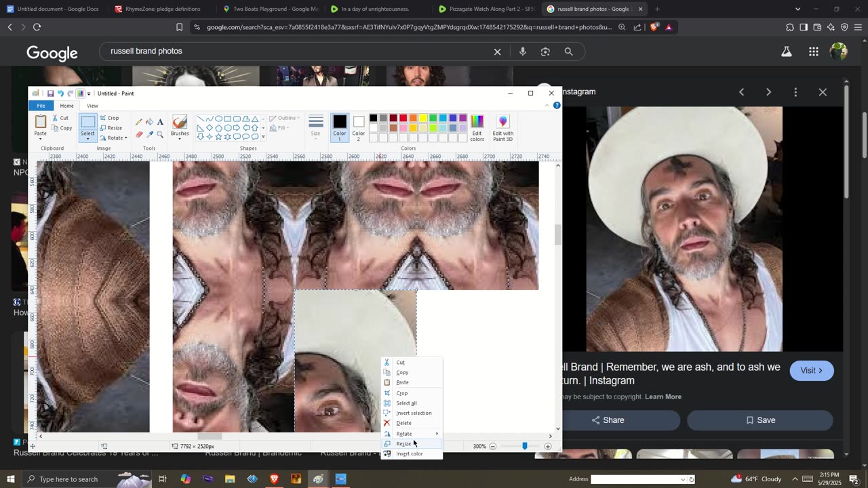This screenshot has height=488, width=868.
Task: Click the Crop button in Image group
Action: (109, 118)
